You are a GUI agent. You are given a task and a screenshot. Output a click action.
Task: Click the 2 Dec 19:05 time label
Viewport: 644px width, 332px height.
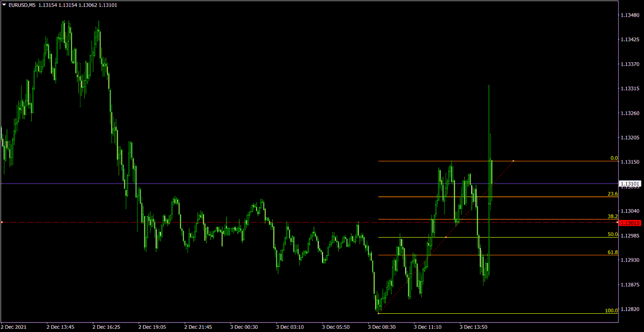click(152, 326)
